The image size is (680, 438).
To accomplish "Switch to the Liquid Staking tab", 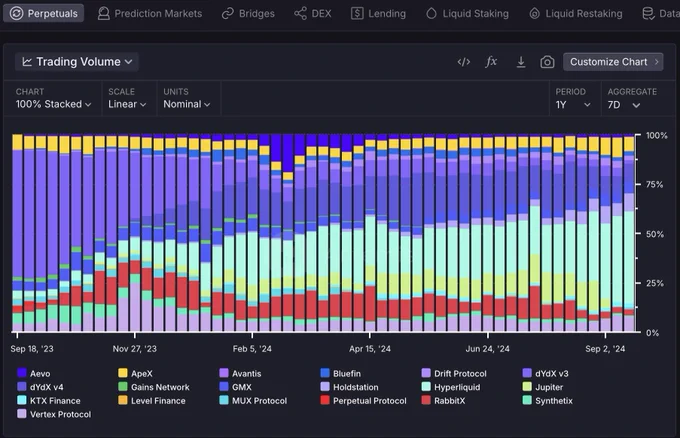I will 467,13.
